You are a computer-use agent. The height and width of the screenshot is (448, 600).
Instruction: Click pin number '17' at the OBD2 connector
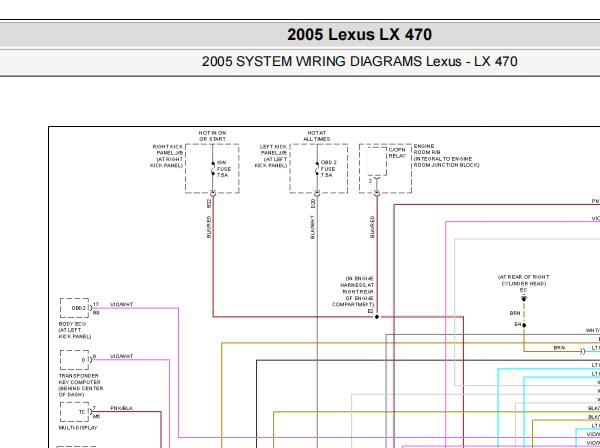pyautogui.click(x=96, y=305)
